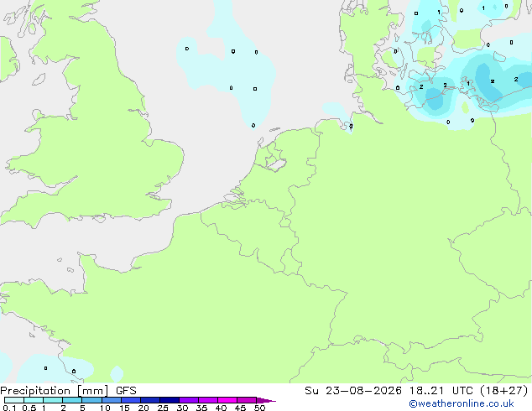Click the legend value '20'
The width and height of the screenshot is (532, 411).
click(143, 408)
